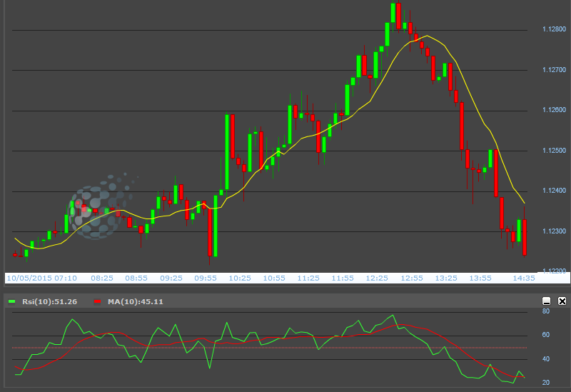Click the 10:25 time axis label
This screenshot has height=392, width=571.
(240, 278)
